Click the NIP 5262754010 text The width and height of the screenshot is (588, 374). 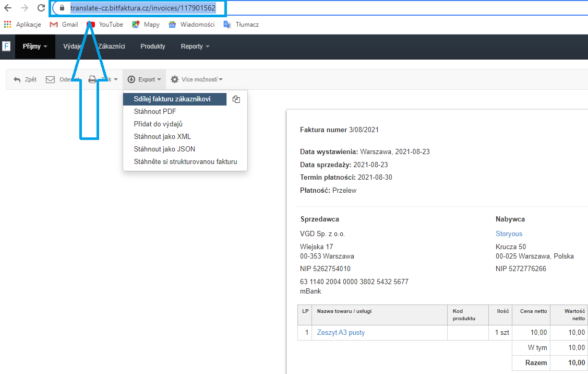[x=325, y=268]
